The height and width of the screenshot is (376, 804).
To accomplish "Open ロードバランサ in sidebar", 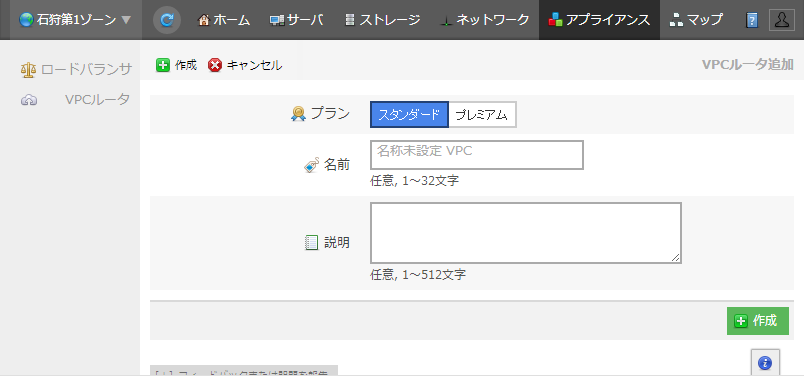I will click(76, 70).
